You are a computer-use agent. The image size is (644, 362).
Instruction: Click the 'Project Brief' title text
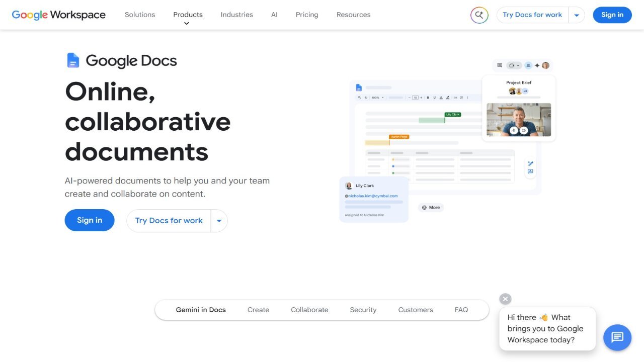click(519, 82)
